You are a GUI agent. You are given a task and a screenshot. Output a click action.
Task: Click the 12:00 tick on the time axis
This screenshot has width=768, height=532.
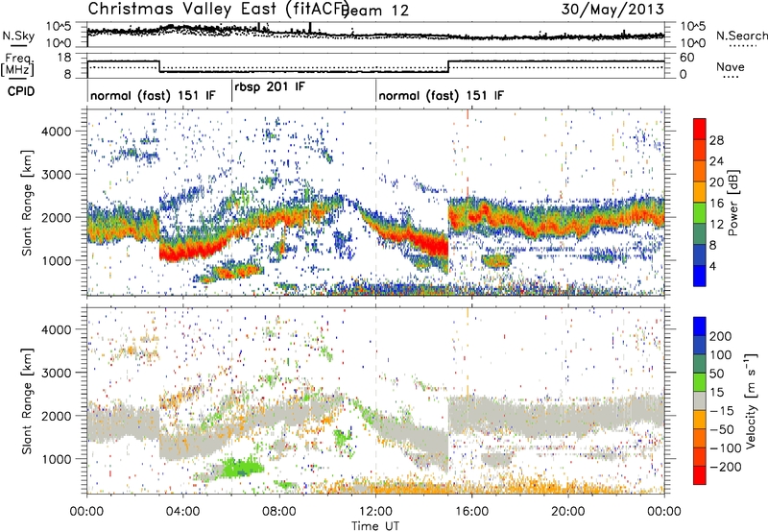coord(375,512)
